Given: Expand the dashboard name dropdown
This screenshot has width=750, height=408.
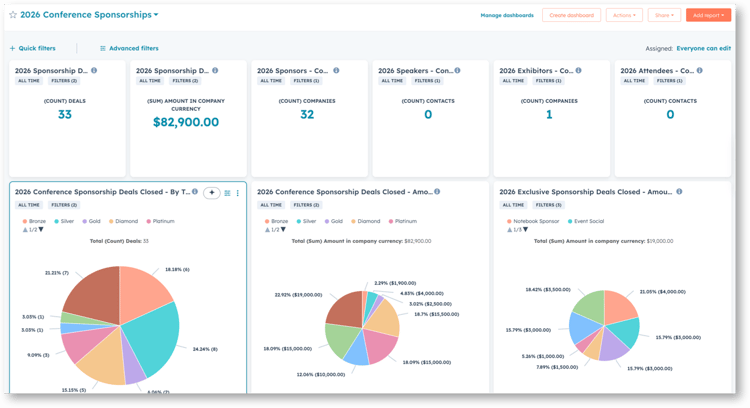Looking at the screenshot, I should pos(156,15).
